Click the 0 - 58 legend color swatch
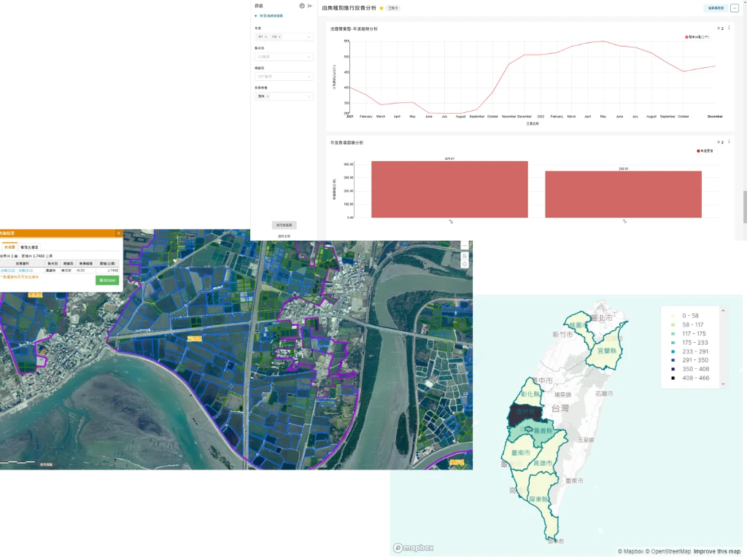The width and height of the screenshot is (747, 560). point(673,316)
